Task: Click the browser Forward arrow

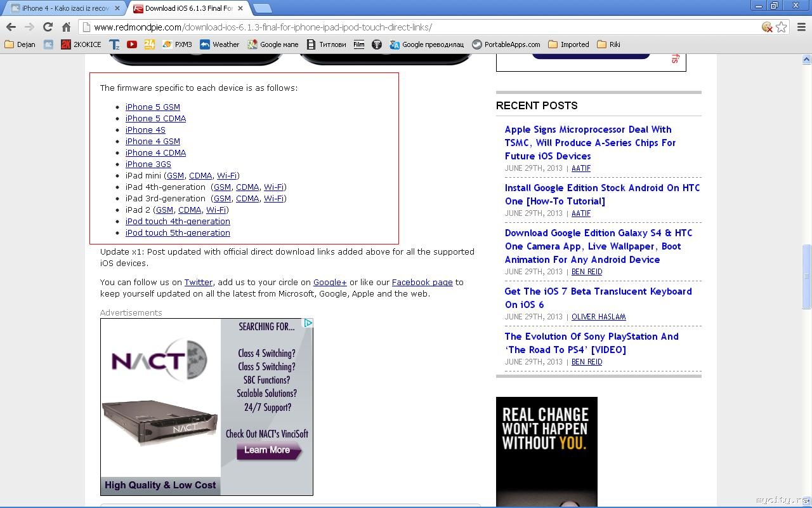Action: 29,27
